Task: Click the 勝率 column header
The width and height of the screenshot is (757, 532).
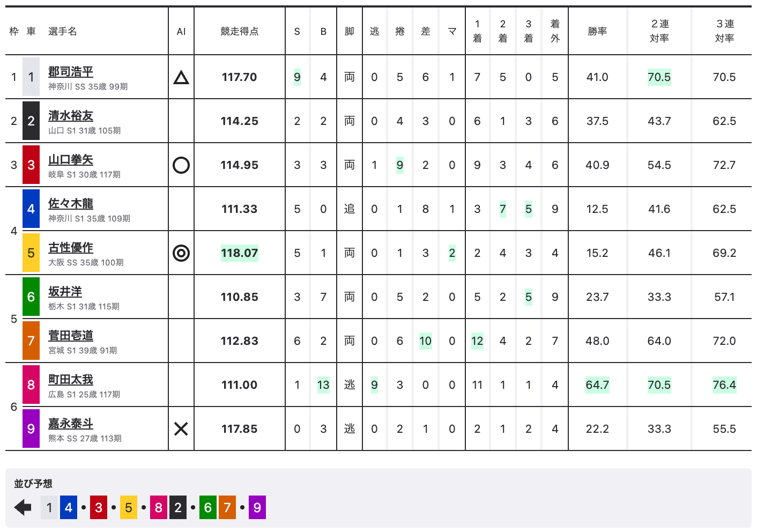Action: click(597, 32)
